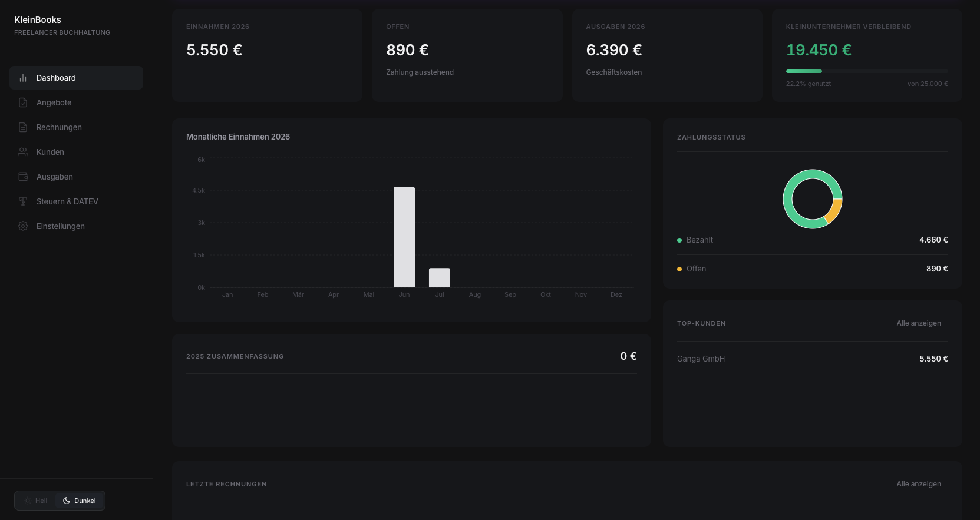Click the moon icon in theme switcher
Screen dimensions: 980x520
(67, 501)
